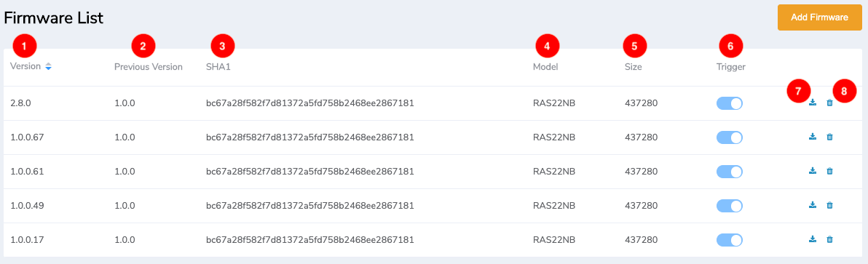Delete firmware version 1.0.0.67

click(x=829, y=137)
